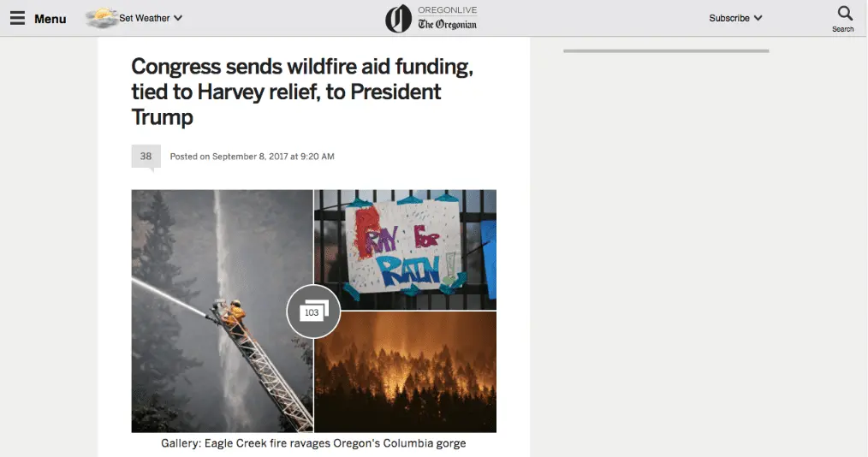Expand the Subscribe chevron arrow
Viewport: 868px width, 457px height.
click(x=758, y=18)
